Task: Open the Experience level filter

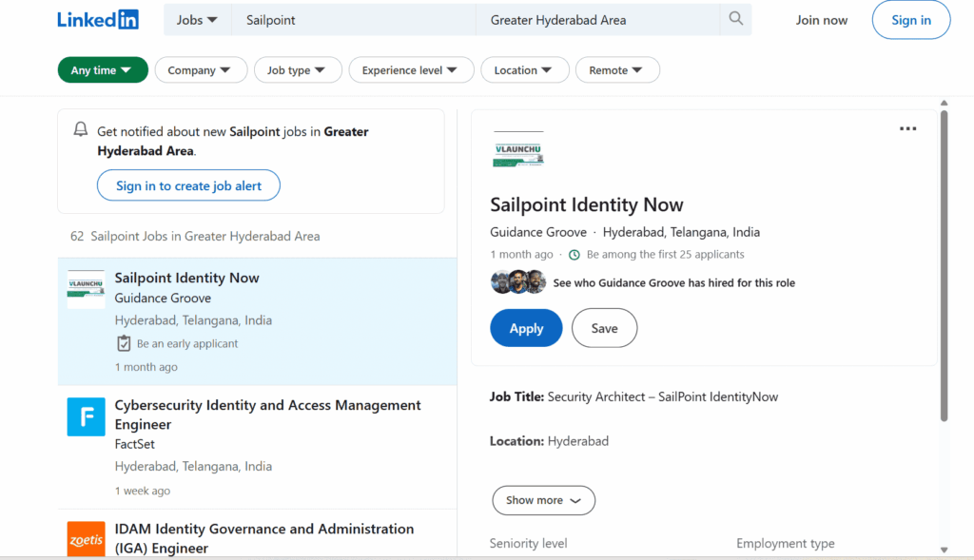Action: click(x=411, y=69)
